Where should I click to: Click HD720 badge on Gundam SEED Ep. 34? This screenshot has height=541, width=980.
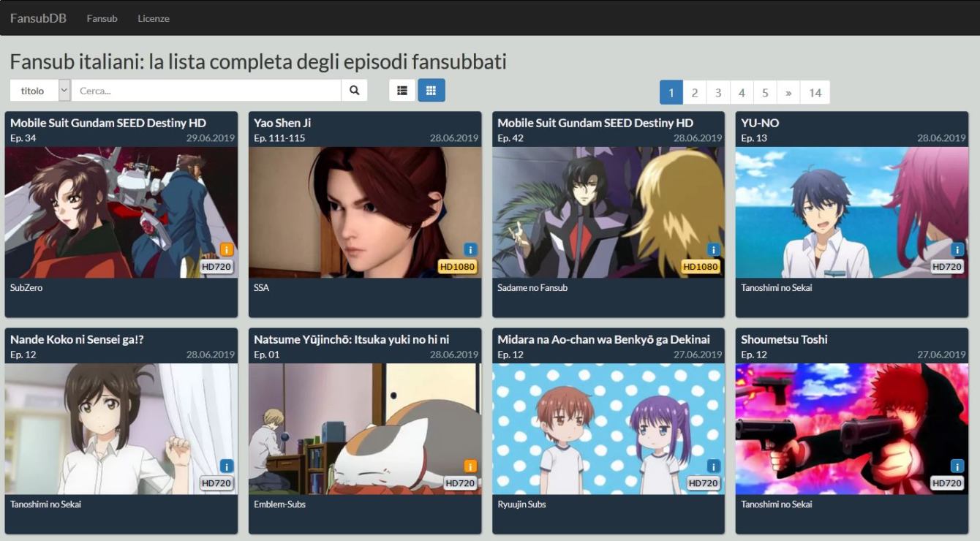[x=216, y=267]
